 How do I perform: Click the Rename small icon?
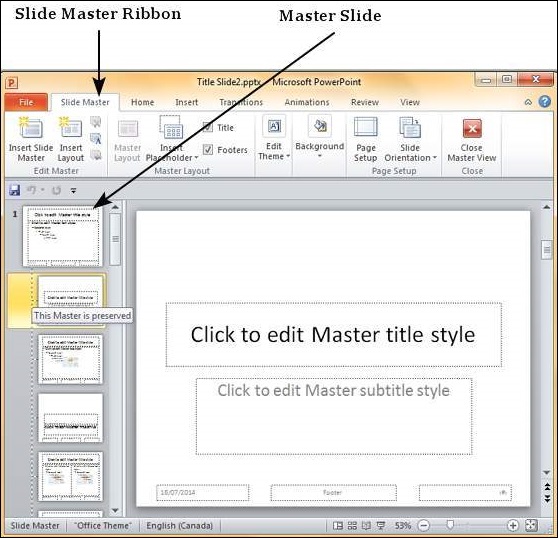click(x=95, y=138)
